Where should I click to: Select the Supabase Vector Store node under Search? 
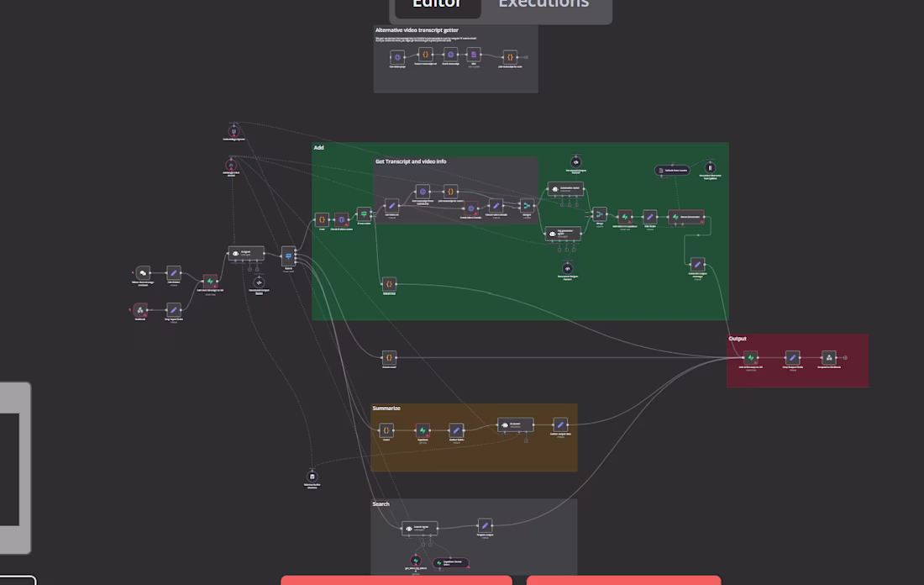click(450, 561)
